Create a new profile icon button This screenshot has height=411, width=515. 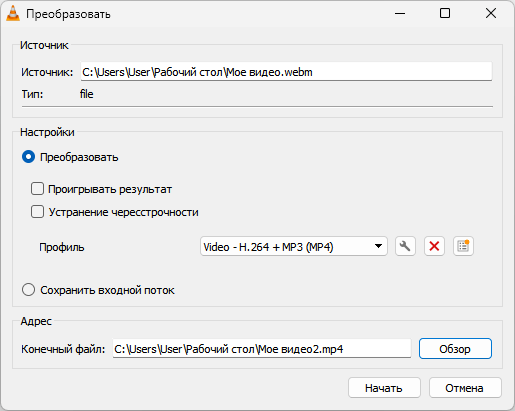(463, 247)
